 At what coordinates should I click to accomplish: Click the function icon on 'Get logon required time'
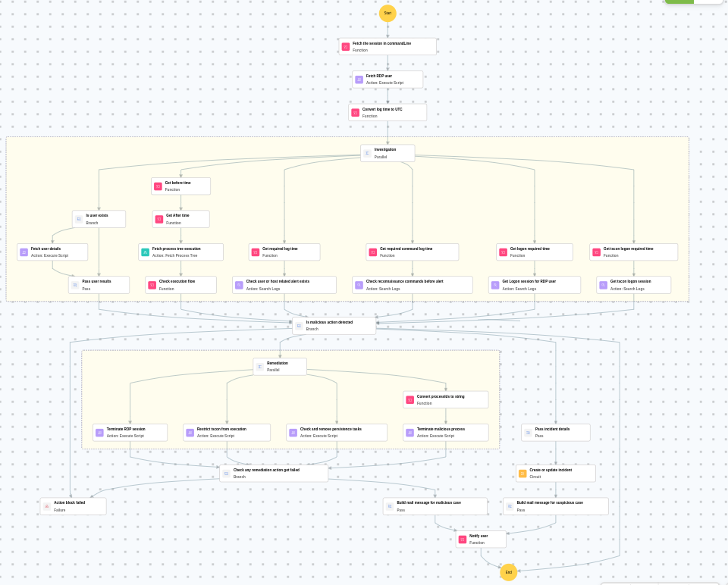[504, 252]
